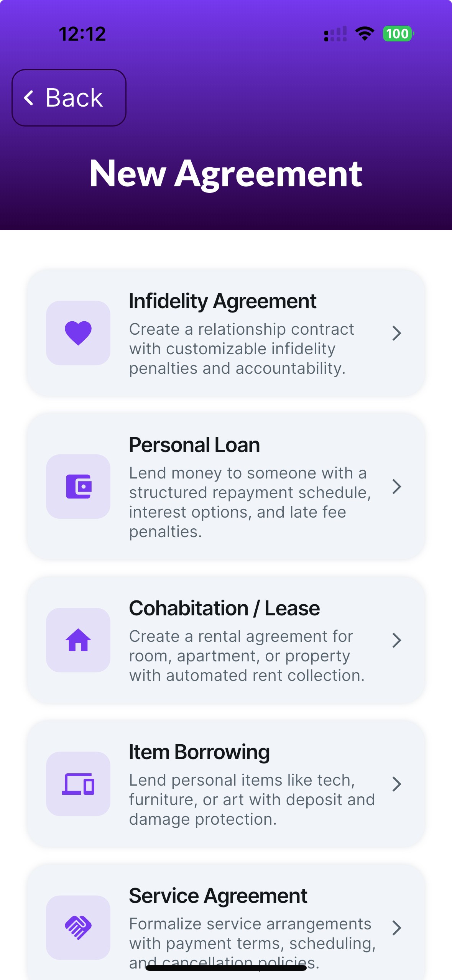Tap the devices icon for Item Borrowing
The image size is (452, 980).
(x=78, y=784)
